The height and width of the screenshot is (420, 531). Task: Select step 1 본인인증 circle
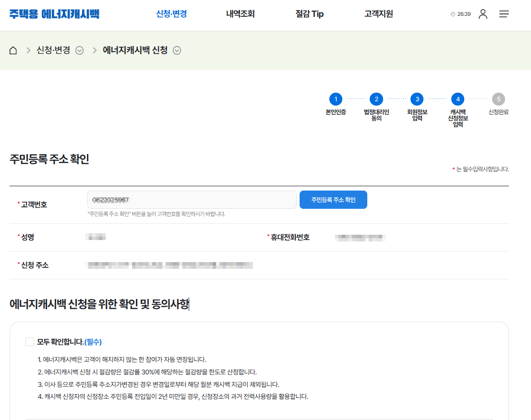(335, 100)
